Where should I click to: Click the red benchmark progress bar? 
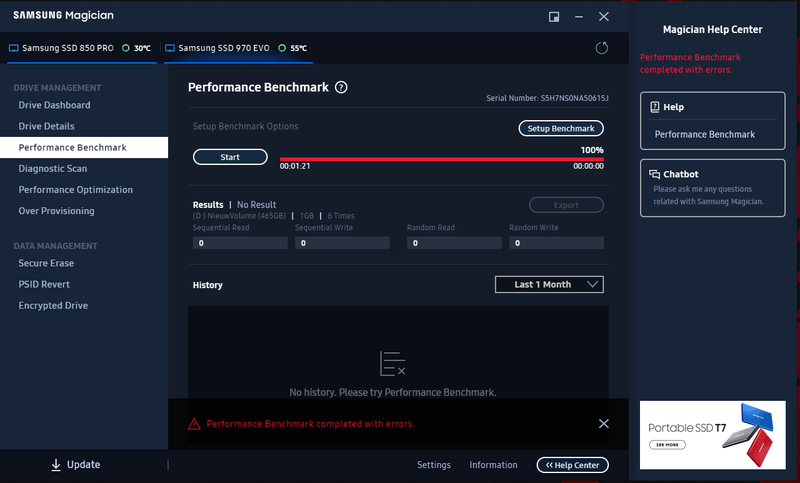[441, 159]
